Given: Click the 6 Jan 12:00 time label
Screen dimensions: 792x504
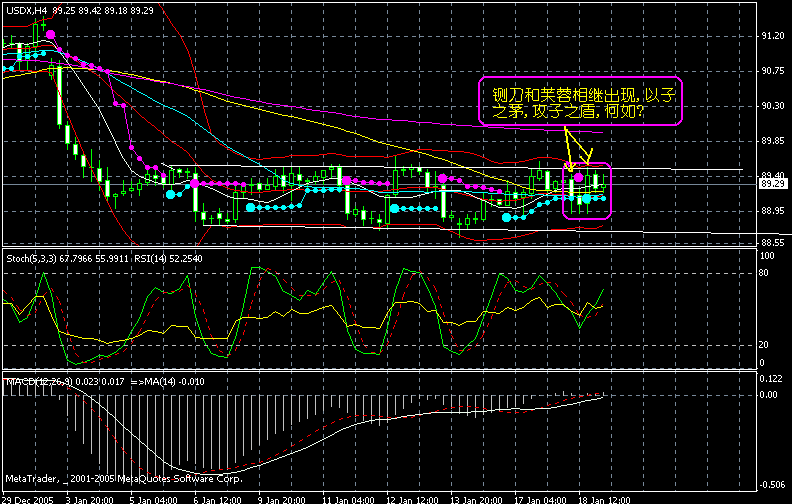Looking at the screenshot, I should coord(217,500).
